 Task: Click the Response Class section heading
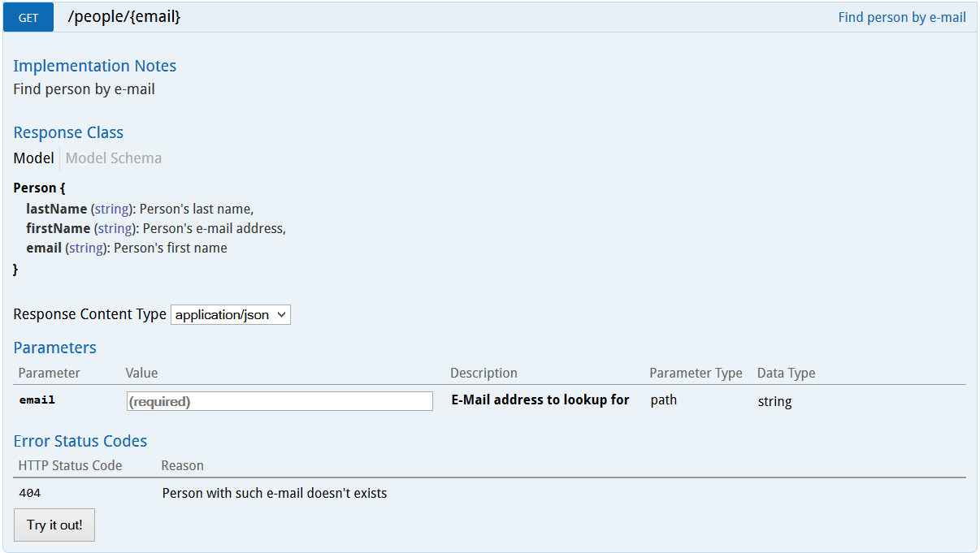[x=68, y=132]
